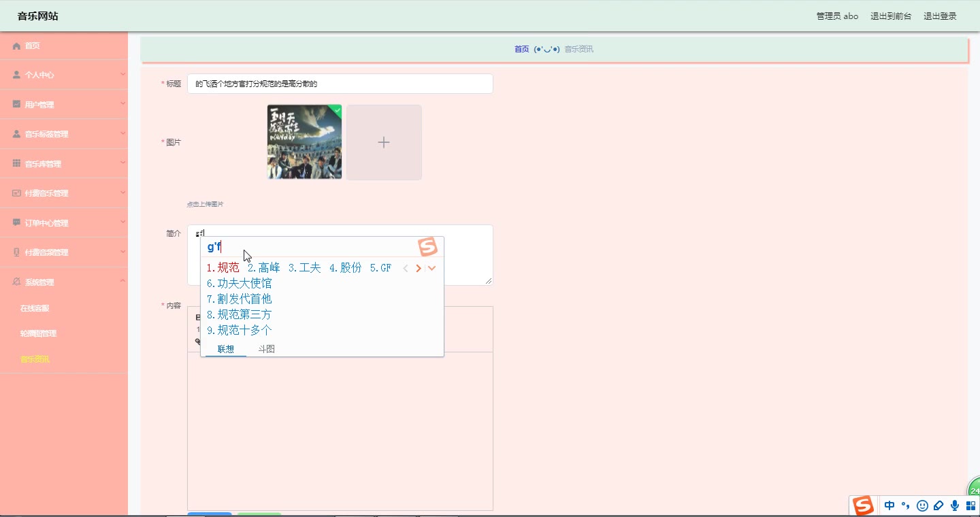Switch to the 斗图 tab in candidate window
The width and height of the screenshot is (980, 517).
266,349
